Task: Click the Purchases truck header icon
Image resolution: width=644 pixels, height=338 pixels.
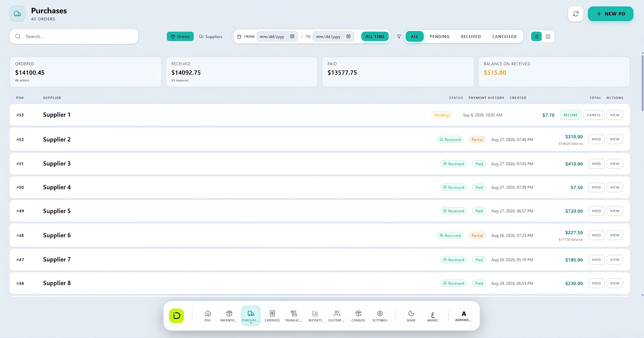Action: 17,14
